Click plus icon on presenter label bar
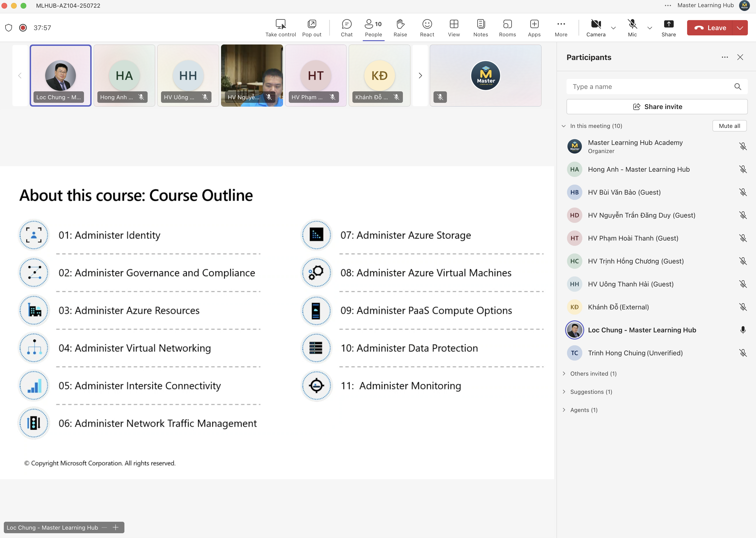The height and width of the screenshot is (538, 756). click(x=116, y=527)
